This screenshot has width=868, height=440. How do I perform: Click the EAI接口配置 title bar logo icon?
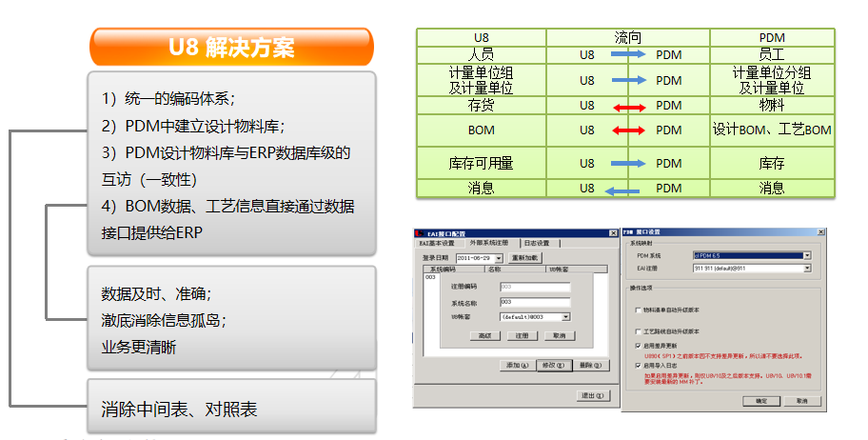click(x=420, y=233)
